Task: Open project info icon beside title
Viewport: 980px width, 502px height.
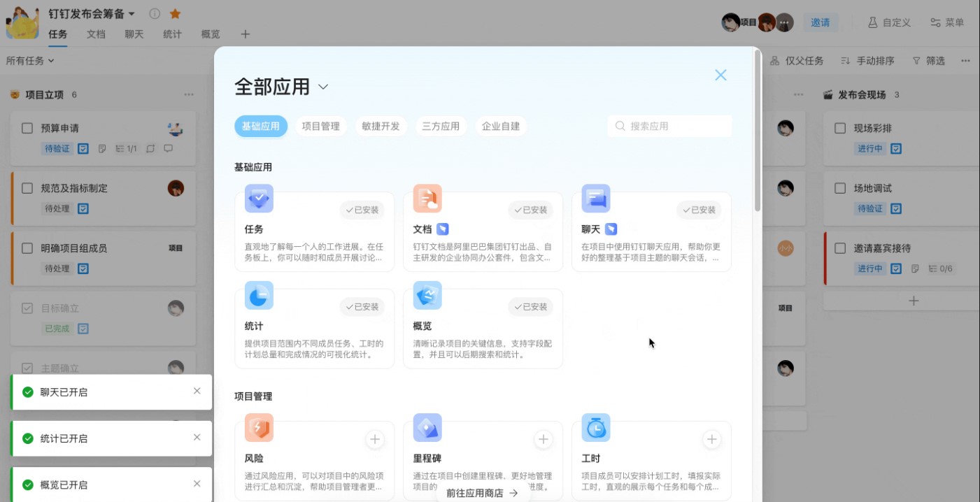Action: tap(155, 13)
